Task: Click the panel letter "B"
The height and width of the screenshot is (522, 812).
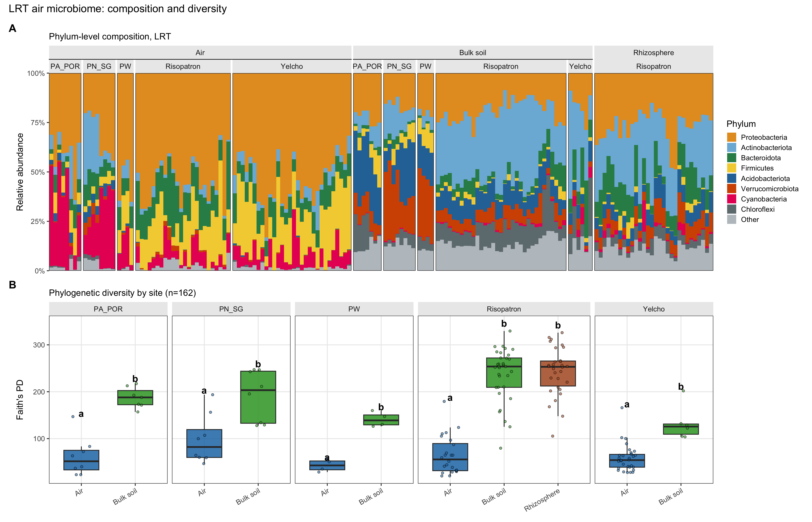Action: tap(13, 285)
